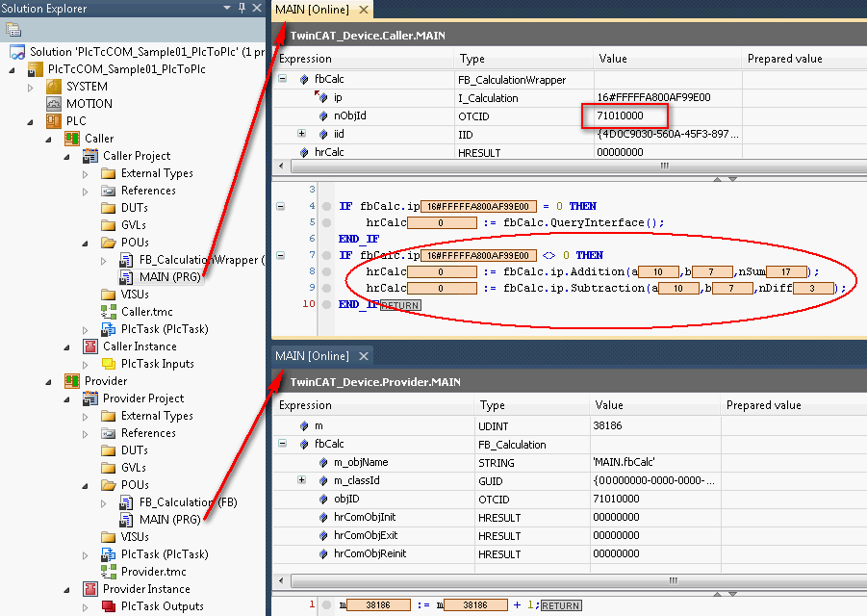Toggle breakpoint on Provider code line 1
This screenshot has height=616, width=867.
(327, 605)
